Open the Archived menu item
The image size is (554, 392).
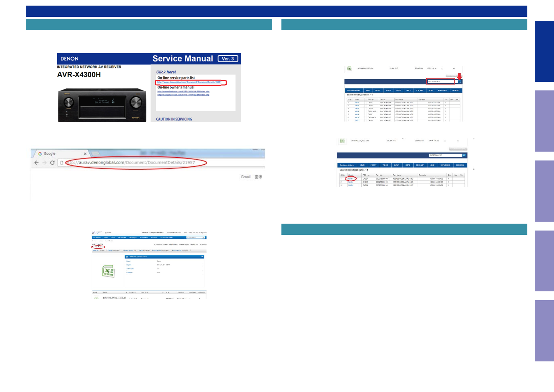coord(154,237)
